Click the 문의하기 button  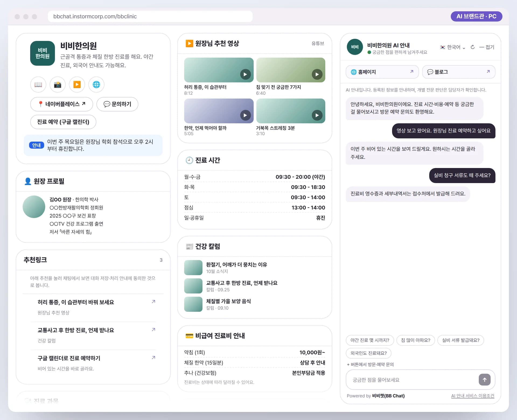click(x=117, y=104)
